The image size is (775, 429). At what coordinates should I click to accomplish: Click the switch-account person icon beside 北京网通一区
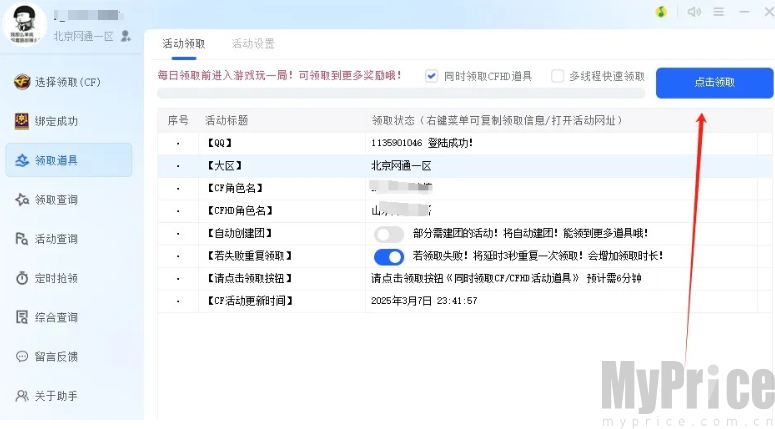(x=126, y=36)
